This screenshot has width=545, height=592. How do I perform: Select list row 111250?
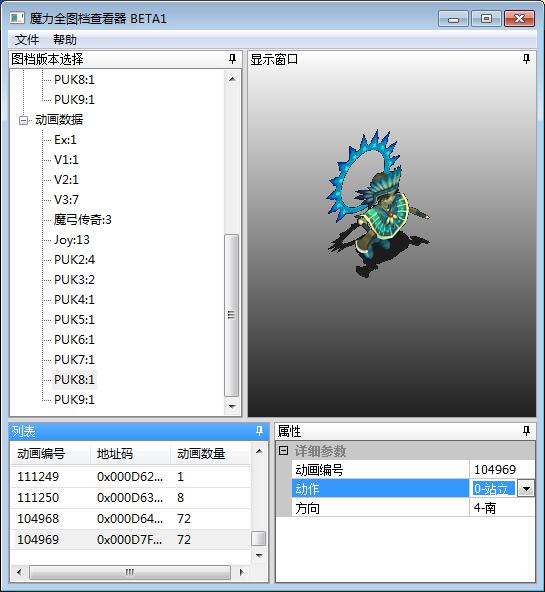130,498
